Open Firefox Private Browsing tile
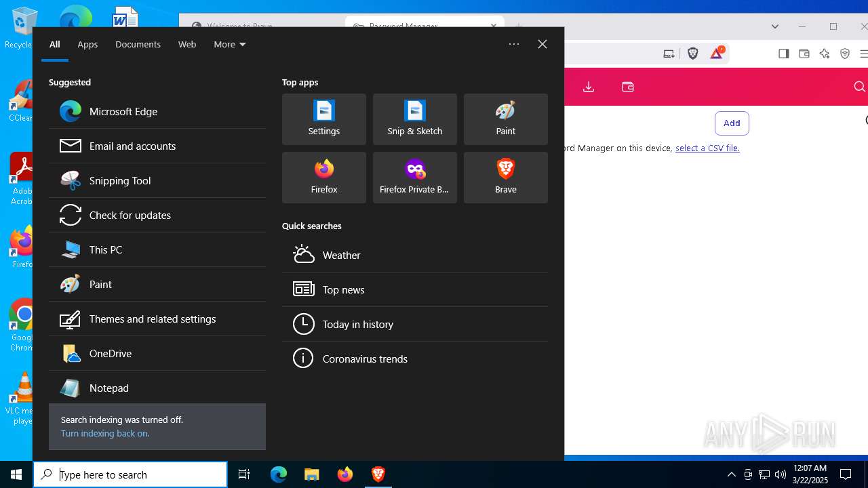This screenshot has width=868, height=488. click(415, 178)
